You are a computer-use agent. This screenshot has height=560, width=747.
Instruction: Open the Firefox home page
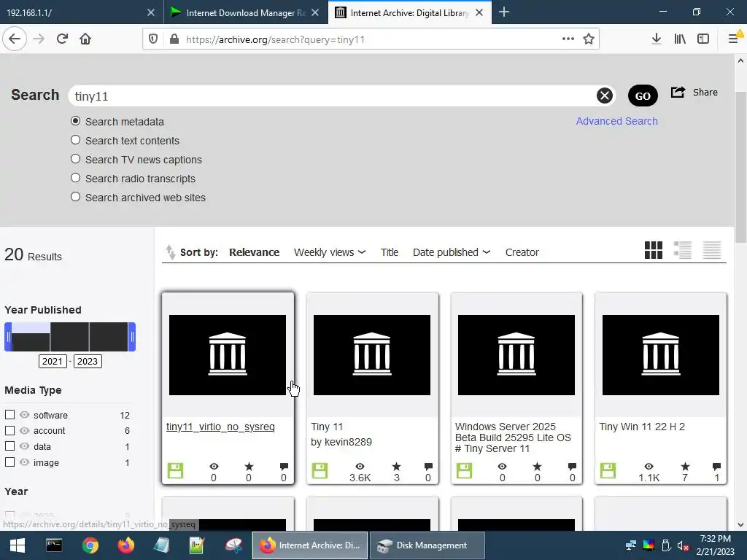[85, 39]
